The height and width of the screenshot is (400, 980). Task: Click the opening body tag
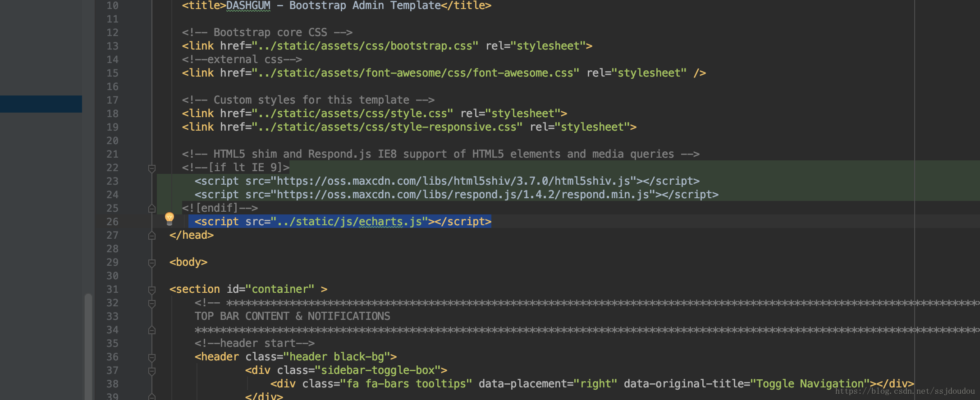pyautogui.click(x=188, y=262)
